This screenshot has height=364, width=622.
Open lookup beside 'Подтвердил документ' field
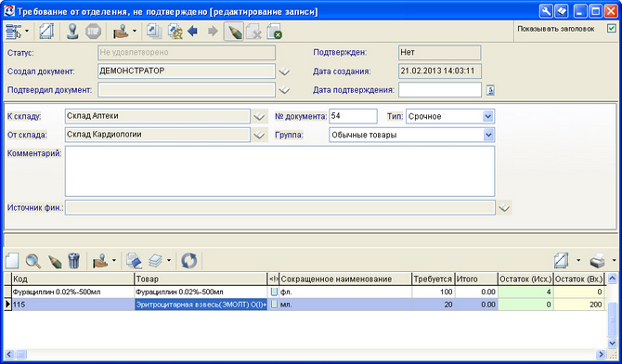pyautogui.click(x=284, y=90)
